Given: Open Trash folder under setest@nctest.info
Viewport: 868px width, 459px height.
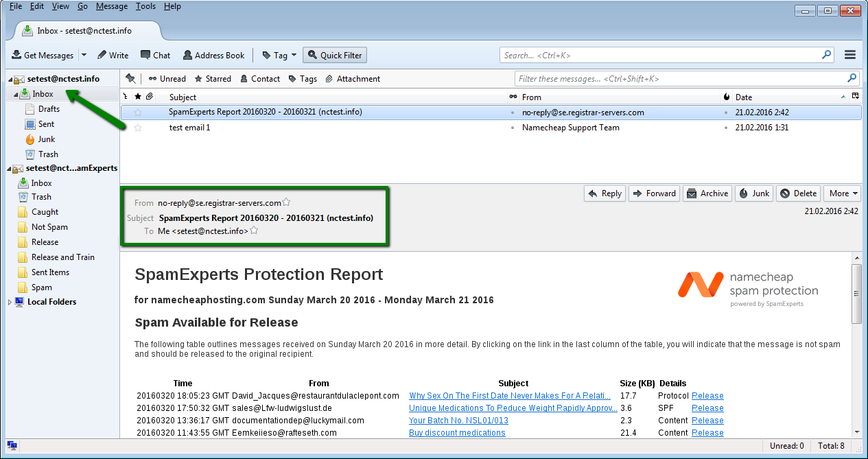Looking at the screenshot, I should point(48,154).
